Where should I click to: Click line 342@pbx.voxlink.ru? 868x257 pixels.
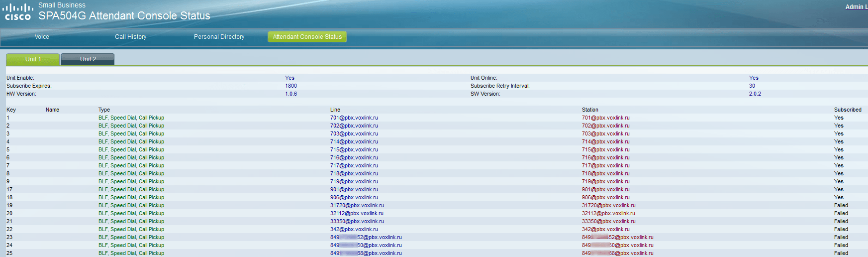[x=354, y=229]
